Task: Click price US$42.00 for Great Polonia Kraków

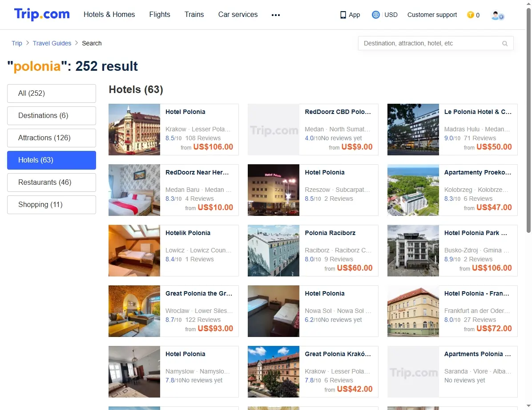Action: click(x=355, y=389)
